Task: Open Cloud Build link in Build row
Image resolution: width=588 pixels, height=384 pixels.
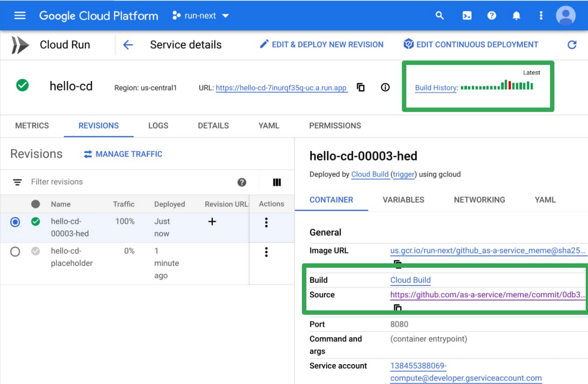Action: 410,280
